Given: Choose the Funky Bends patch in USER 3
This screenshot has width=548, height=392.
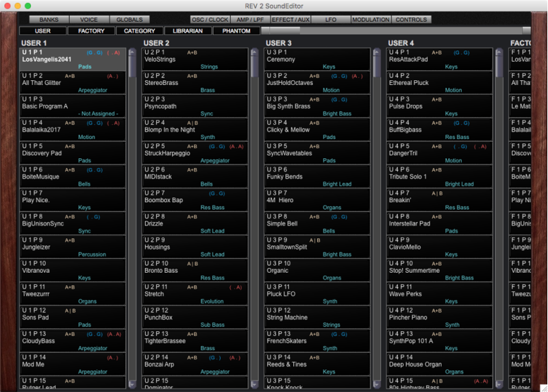Looking at the screenshot, I should click(316, 177).
